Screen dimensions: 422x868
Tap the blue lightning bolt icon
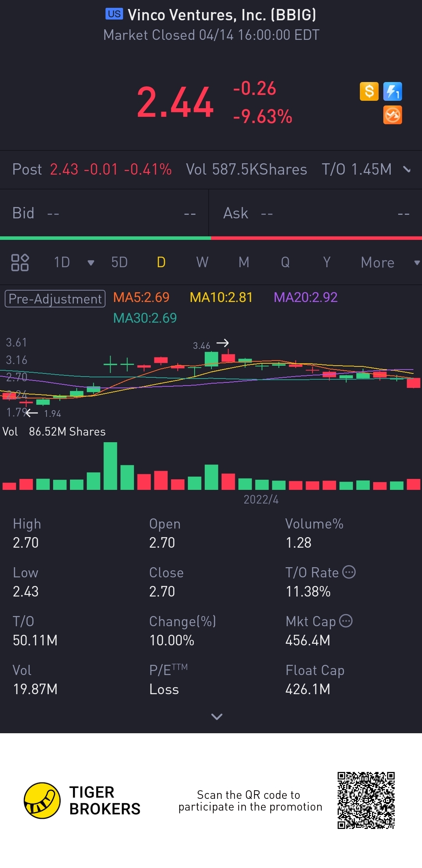393,92
